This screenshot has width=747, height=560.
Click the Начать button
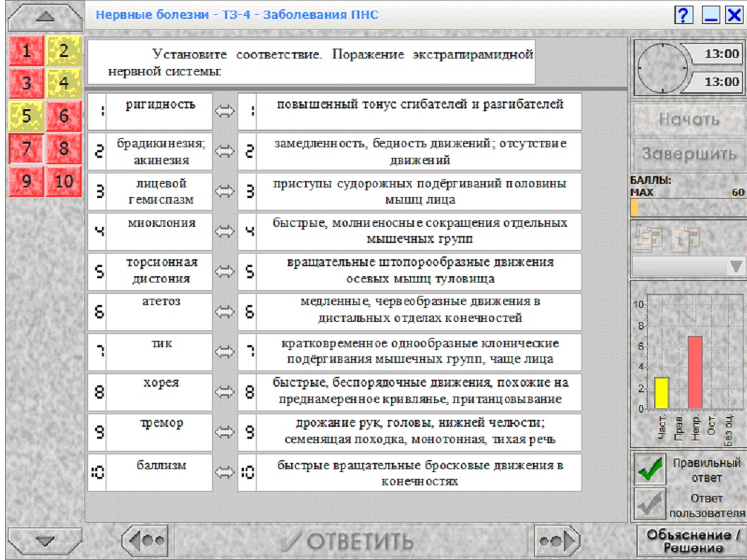[x=689, y=119]
